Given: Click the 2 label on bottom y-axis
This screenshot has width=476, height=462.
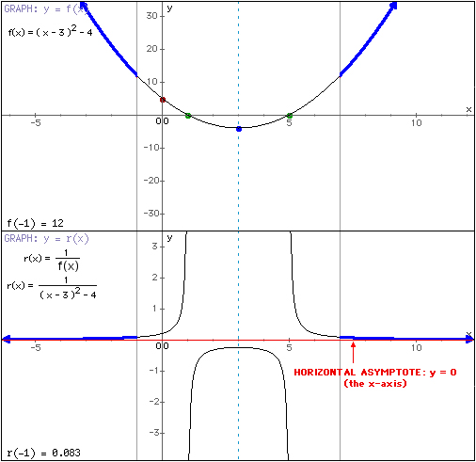Looking at the screenshot, I should coord(154,278).
